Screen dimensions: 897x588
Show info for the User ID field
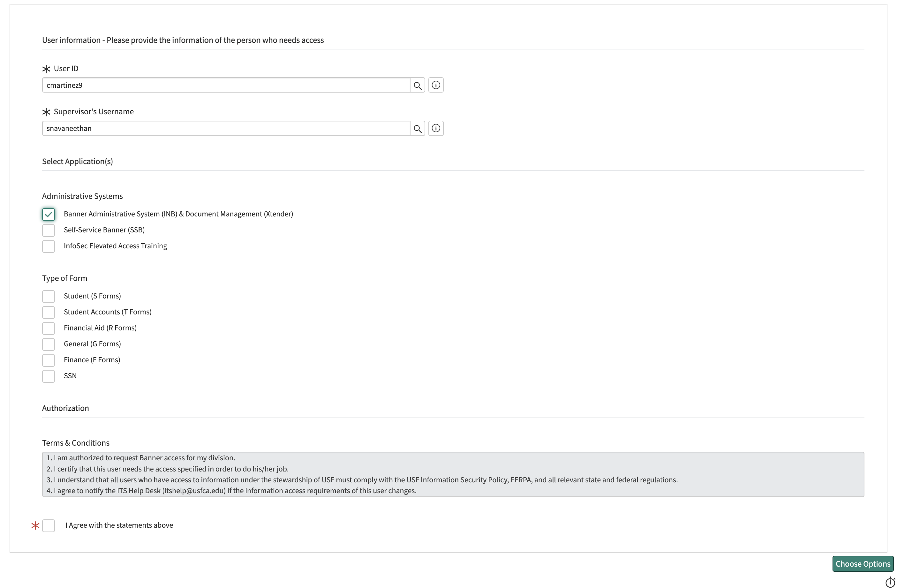[x=436, y=85]
